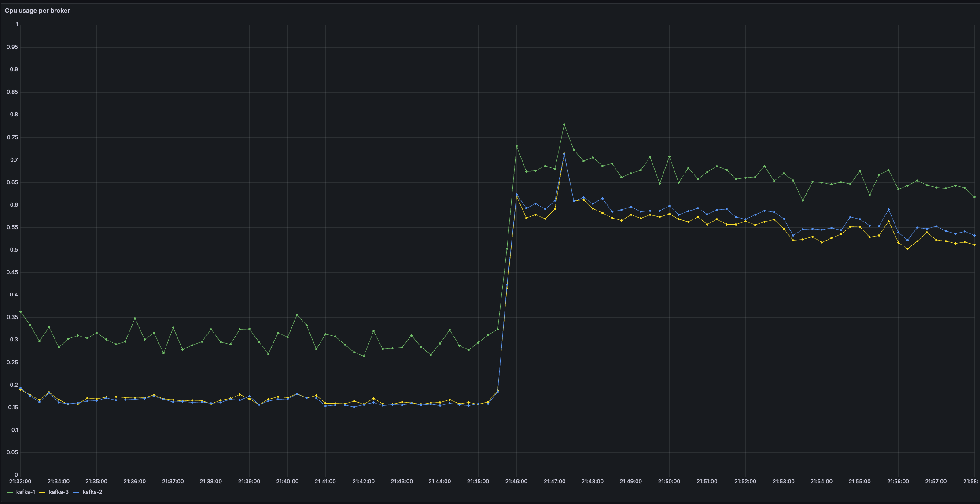Click the first green data point at 21:33:00

[20, 312]
